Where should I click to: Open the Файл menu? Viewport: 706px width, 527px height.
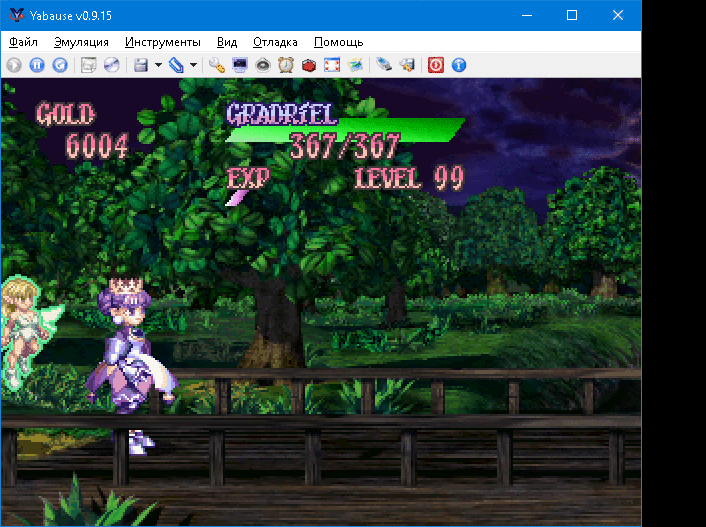(x=23, y=42)
